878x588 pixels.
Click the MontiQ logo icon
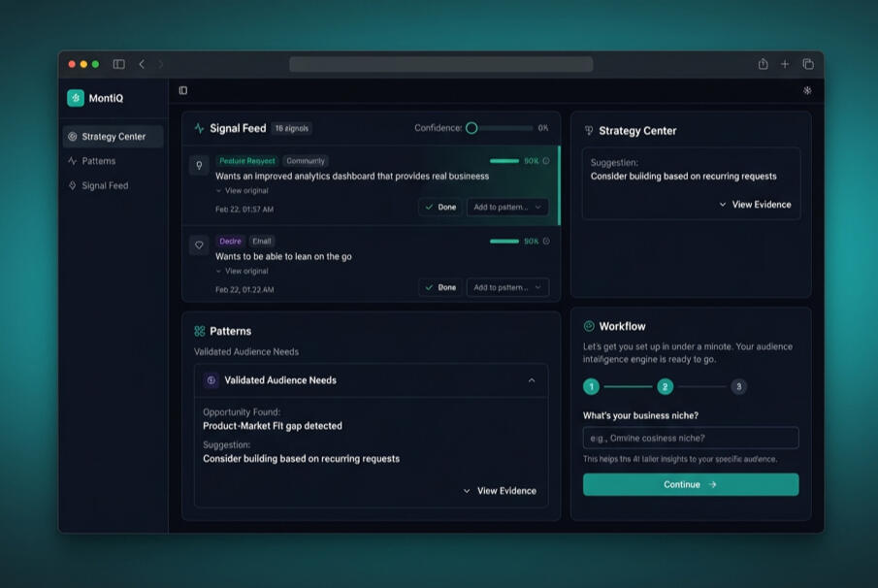(76, 98)
